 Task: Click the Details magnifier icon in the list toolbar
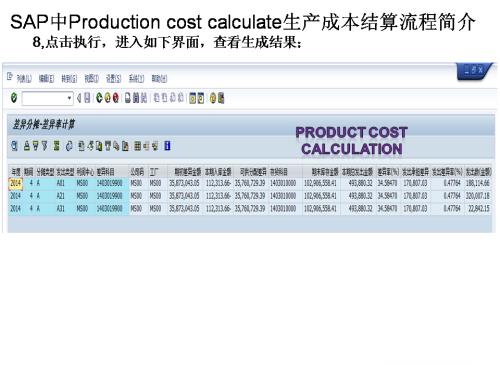(14, 146)
